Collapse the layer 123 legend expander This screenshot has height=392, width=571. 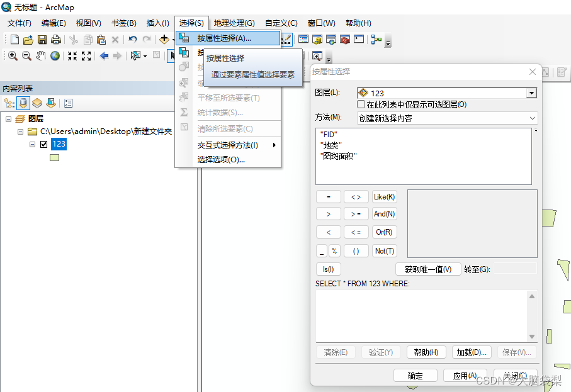point(32,144)
